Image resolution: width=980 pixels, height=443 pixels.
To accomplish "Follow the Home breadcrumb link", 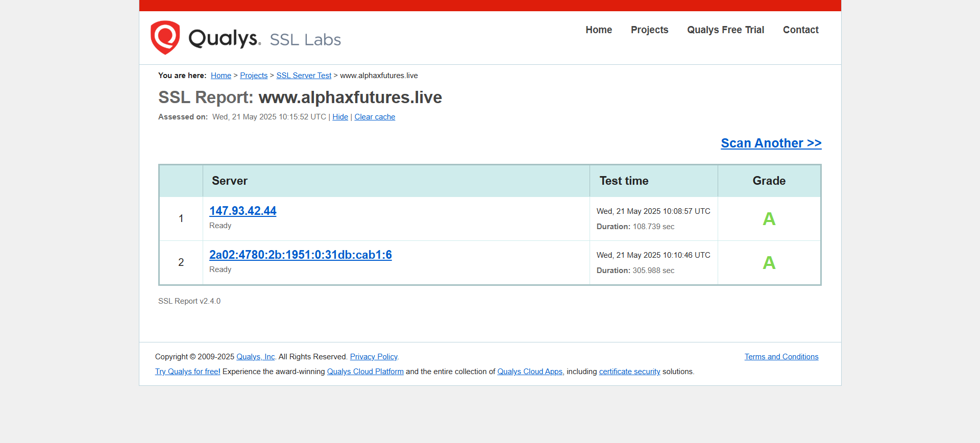I will [x=221, y=76].
